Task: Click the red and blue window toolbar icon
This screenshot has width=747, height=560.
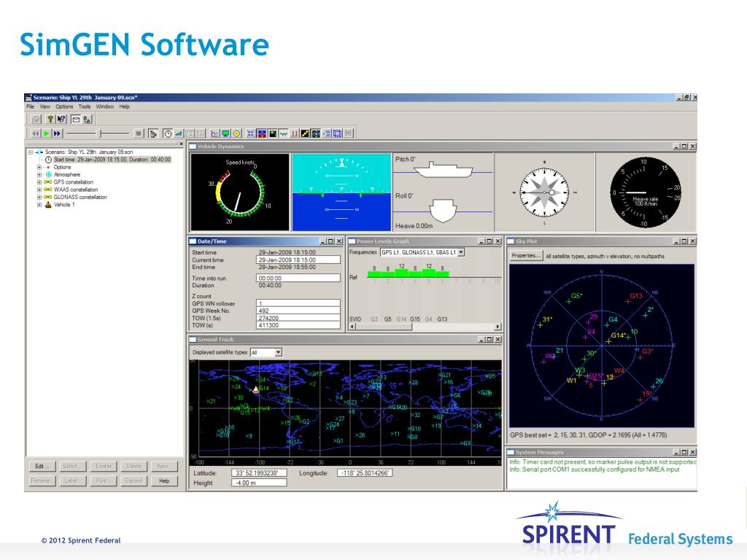Action: point(262,134)
